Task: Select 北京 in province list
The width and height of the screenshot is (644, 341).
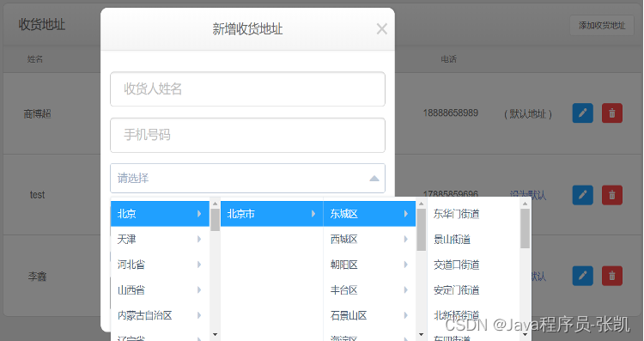Action: 160,214
